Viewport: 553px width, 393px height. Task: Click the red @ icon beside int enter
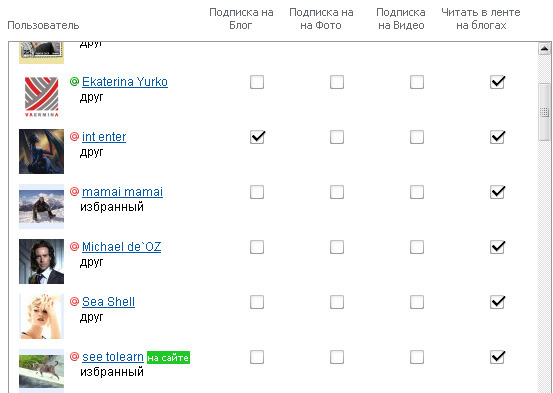[x=74, y=137]
